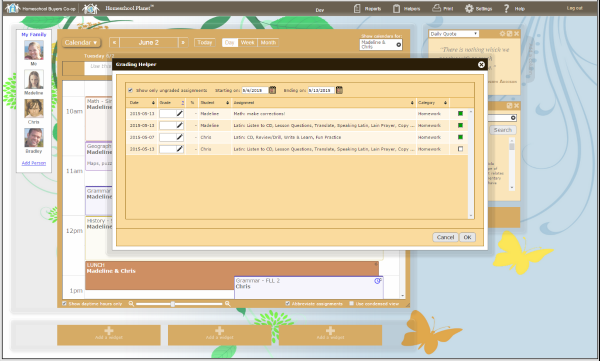Toggle Show only ungraded assignments checkbox

[130, 90]
